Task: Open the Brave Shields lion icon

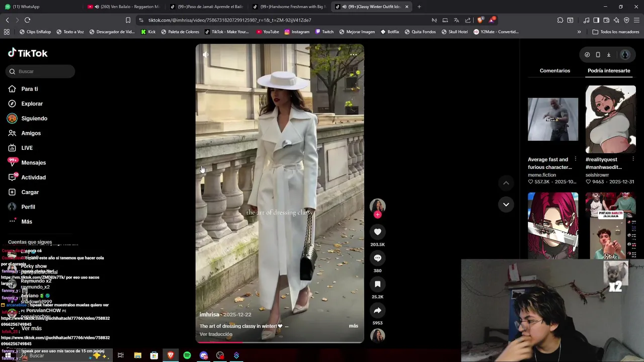Action: click(480, 20)
